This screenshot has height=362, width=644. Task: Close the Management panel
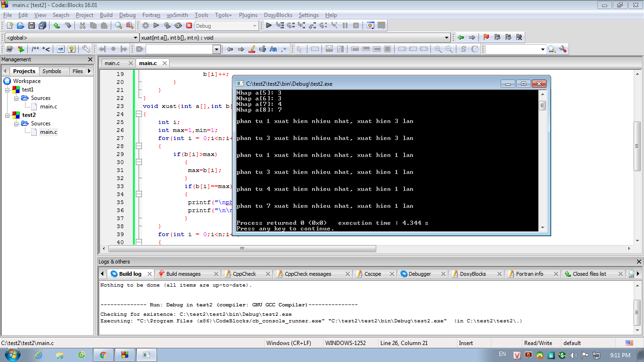click(x=91, y=59)
